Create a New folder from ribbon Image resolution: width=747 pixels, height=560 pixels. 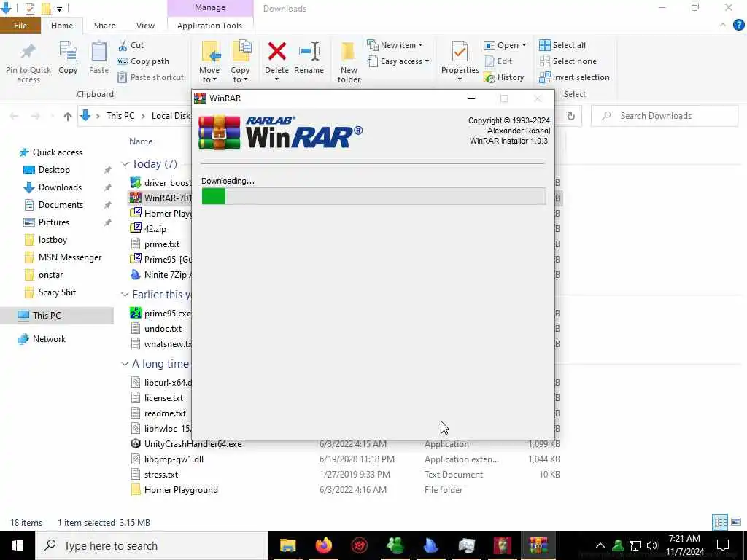pos(349,62)
